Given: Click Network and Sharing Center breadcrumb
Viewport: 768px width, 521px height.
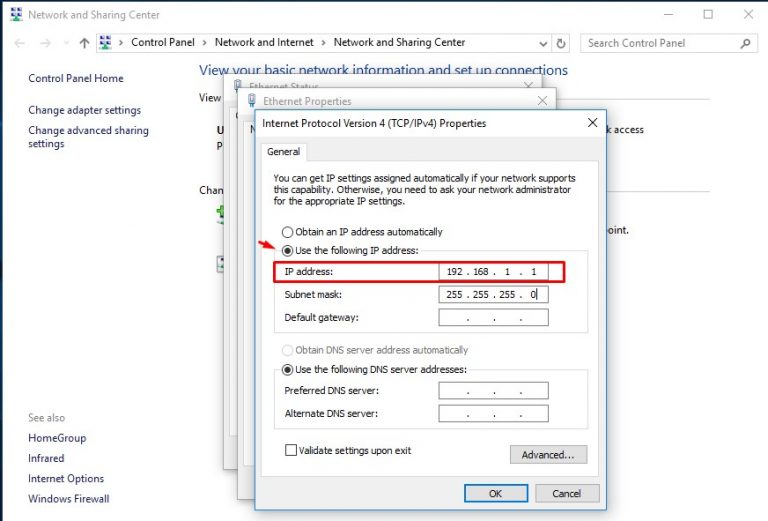Looking at the screenshot, I should pos(399,43).
